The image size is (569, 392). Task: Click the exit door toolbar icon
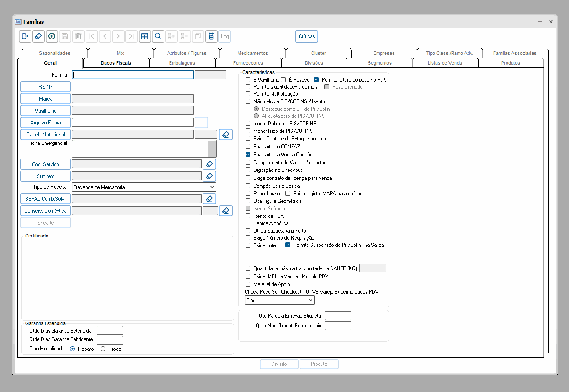(25, 36)
